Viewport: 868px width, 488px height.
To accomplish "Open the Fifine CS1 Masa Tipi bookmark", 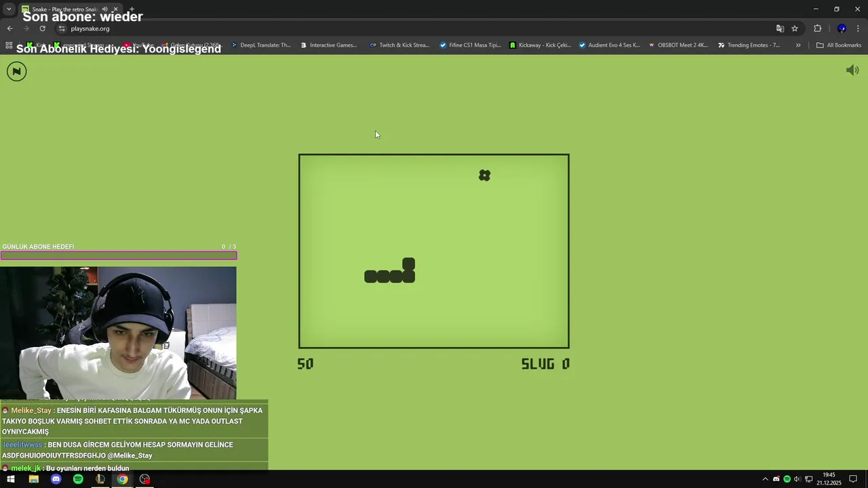I will click(x=470, y=45).
